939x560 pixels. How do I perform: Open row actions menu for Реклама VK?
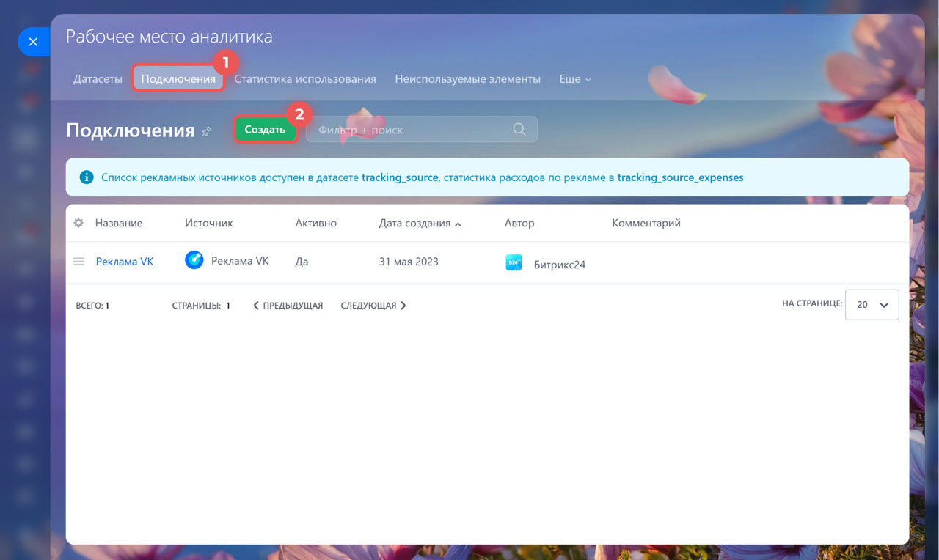click(78, 261)
